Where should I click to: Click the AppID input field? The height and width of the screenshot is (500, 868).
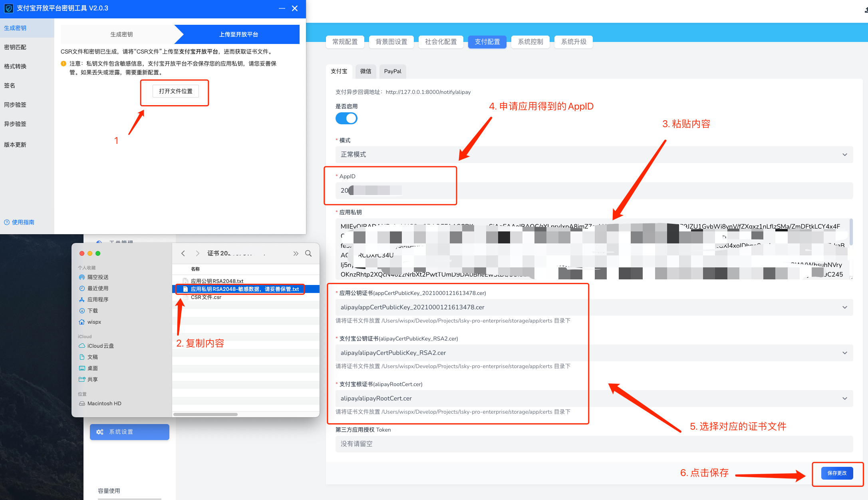point(594,191)
